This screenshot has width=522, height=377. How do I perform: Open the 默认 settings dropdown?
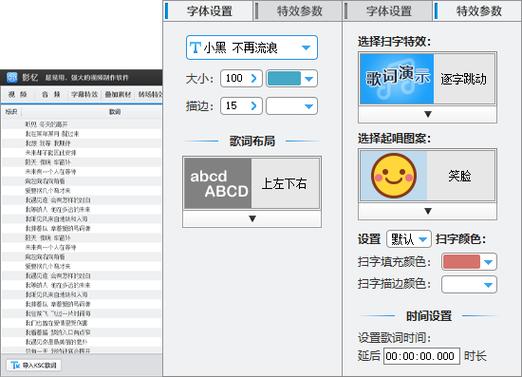click(409, 239)
